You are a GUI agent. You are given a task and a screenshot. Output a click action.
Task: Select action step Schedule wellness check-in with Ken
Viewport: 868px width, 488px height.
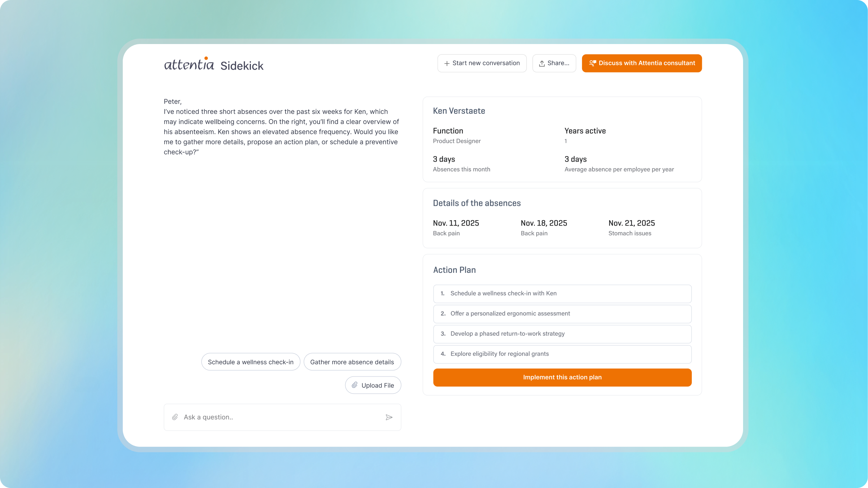562,293
